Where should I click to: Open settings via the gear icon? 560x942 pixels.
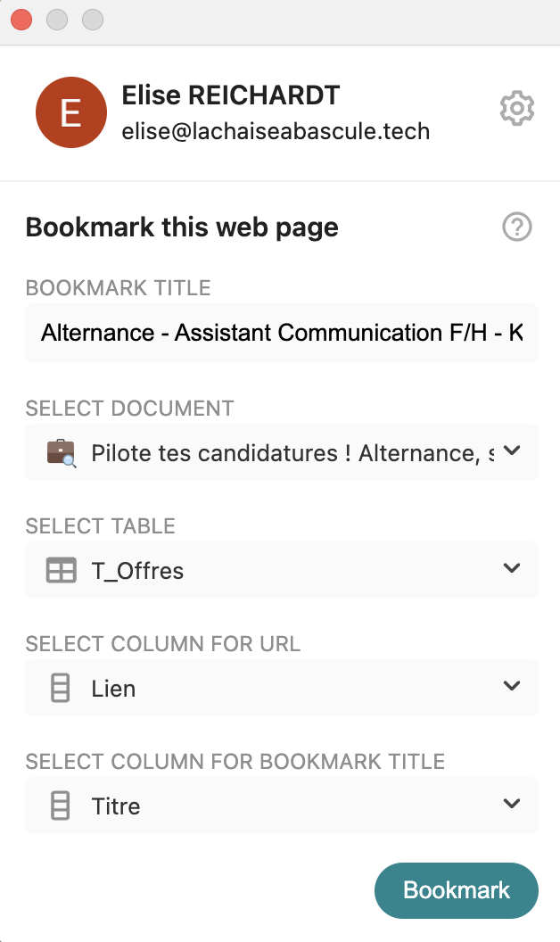pos(517,109)
